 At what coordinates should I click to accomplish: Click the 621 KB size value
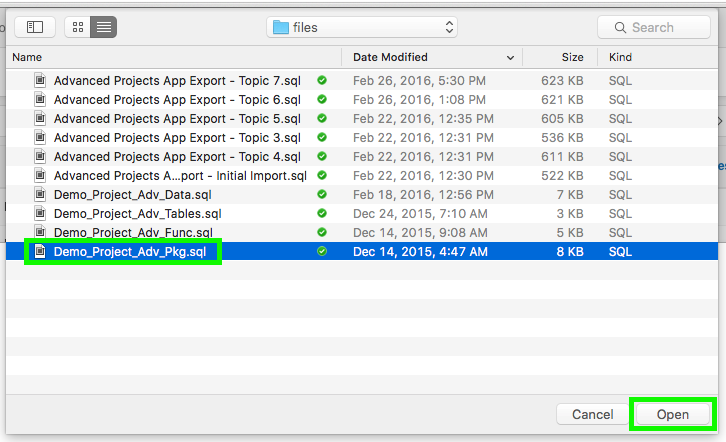pos(562,100)
